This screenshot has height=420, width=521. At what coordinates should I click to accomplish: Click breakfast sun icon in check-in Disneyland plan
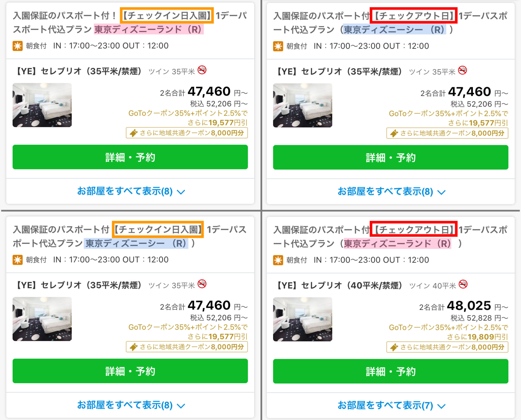pos(17,46)
